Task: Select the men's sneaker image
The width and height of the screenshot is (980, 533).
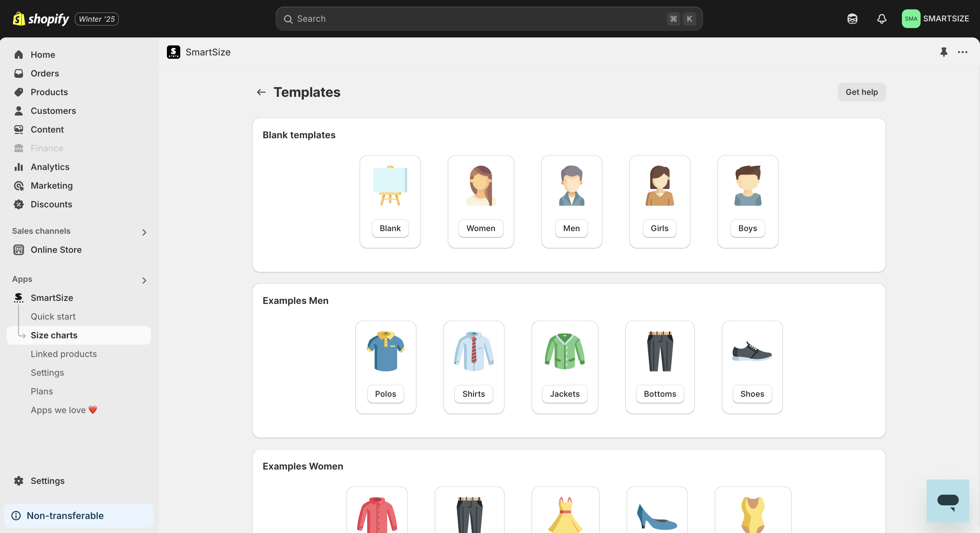Action: pos(752,351)
